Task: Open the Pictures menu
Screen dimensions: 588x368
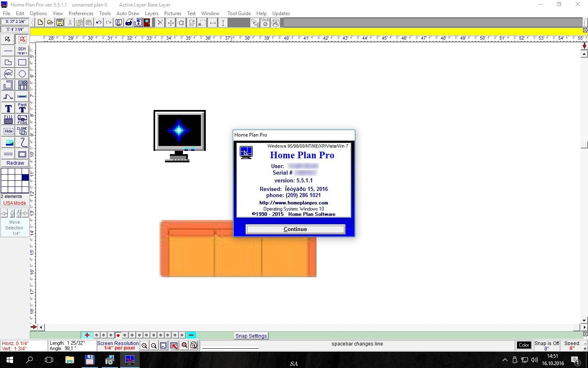Action: pyautogui.click(x=173, y=13)
